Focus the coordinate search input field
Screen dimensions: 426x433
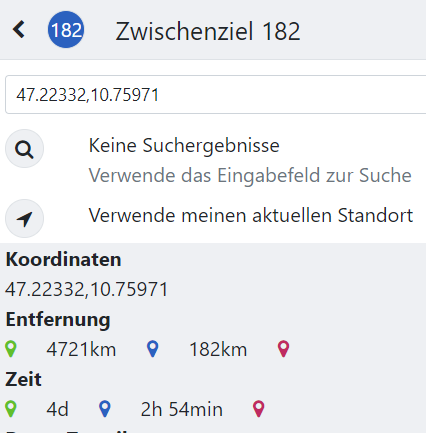click(216, 95)
